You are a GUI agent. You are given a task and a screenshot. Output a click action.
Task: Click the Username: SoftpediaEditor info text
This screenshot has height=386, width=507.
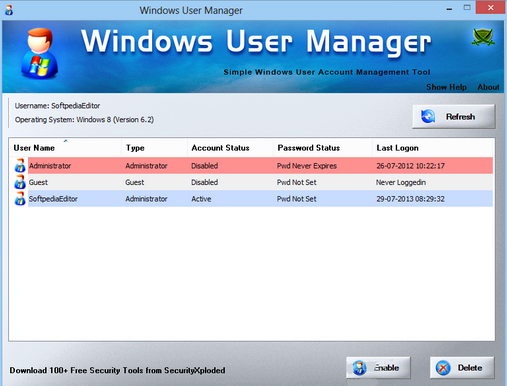pos(57,106)
